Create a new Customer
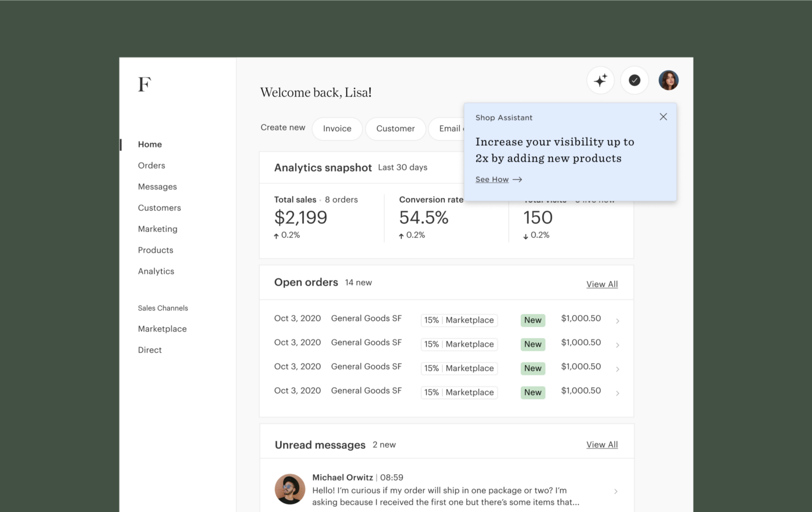 [395, 128]
